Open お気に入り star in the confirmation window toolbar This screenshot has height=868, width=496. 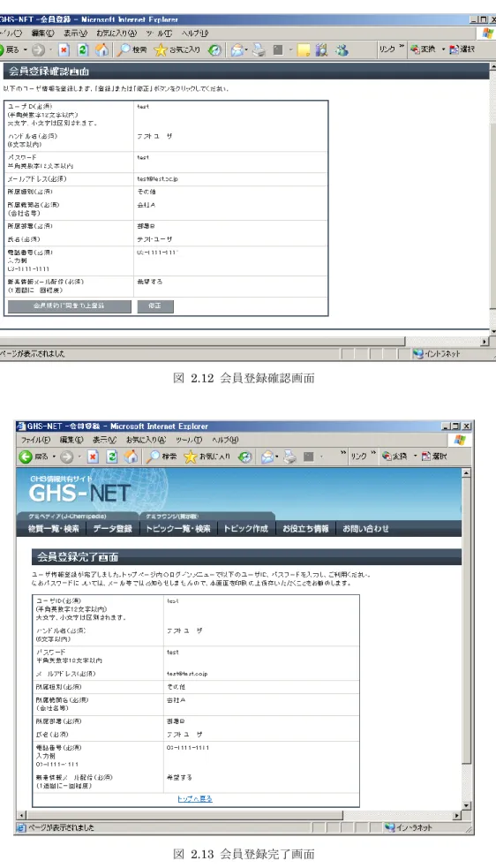tap(177, 49)
